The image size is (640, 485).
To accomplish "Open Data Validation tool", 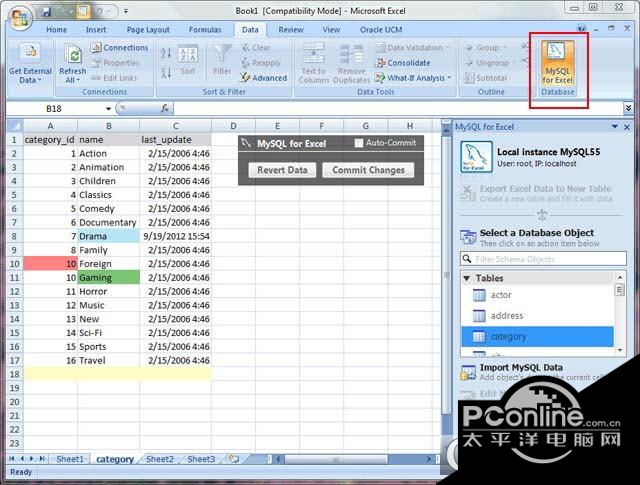I will pos(411,48).
